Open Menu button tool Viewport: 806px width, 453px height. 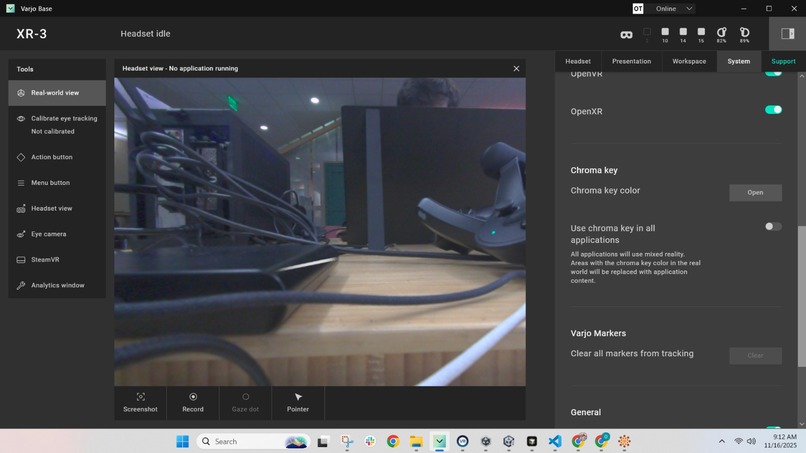pyautogui.click(x=57, y=183)
